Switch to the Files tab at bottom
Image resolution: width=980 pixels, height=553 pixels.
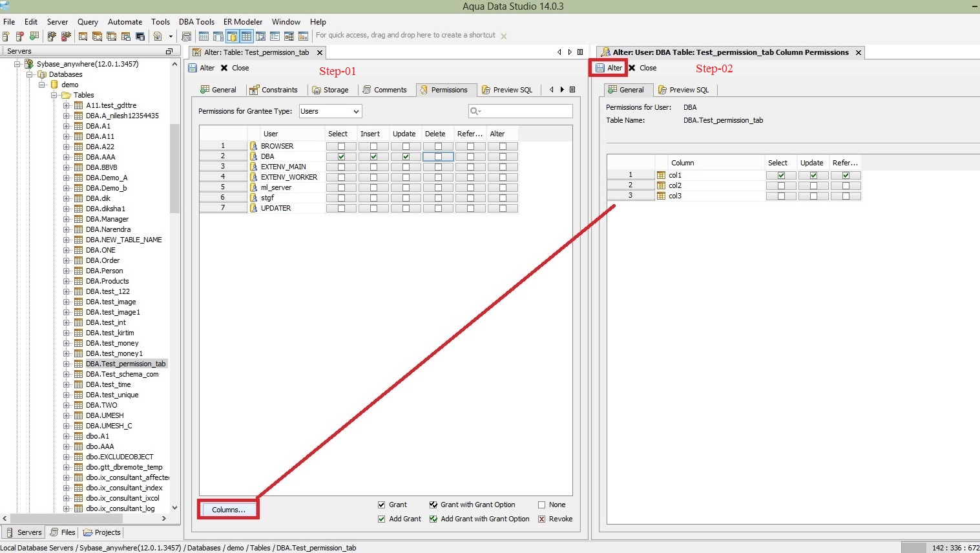62,532
